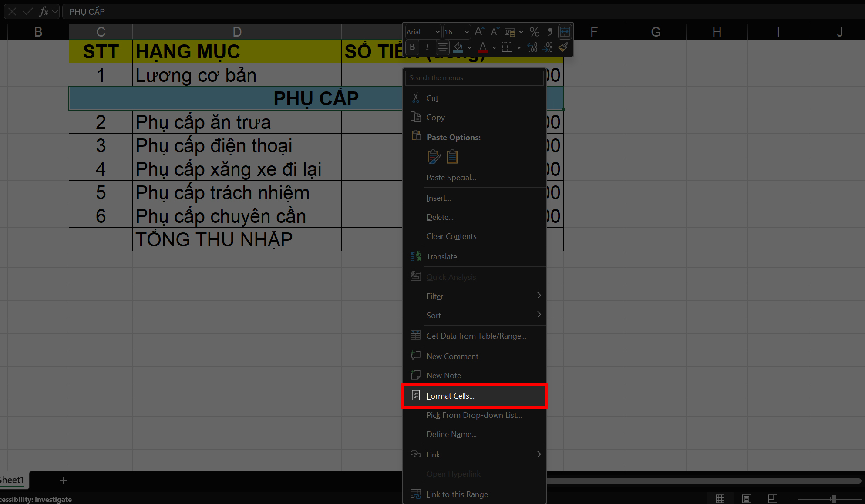Click the Search the menus field

[x=474, y=77]
